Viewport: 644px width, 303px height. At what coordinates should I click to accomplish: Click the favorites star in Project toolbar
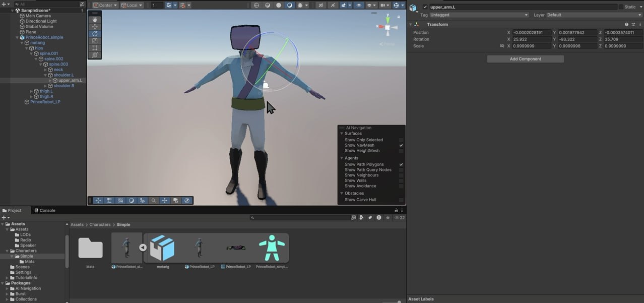pyautogui.click(x=388, y=218)
